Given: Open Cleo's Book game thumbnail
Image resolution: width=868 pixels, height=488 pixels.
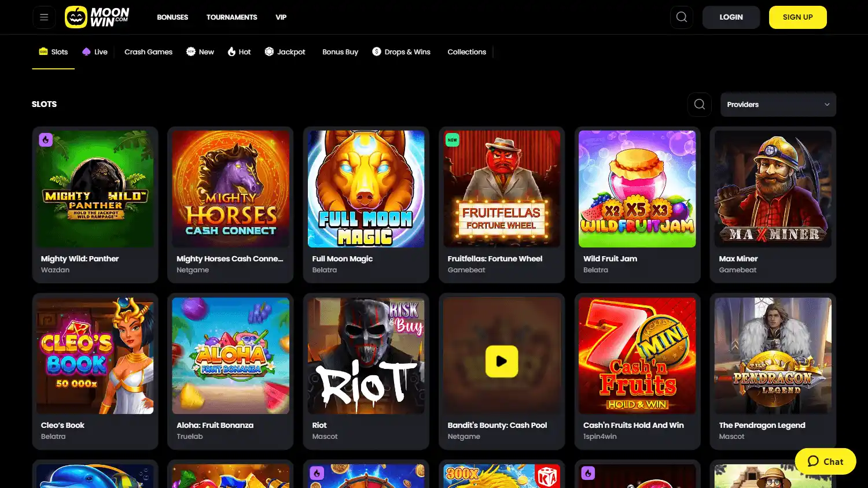Looking at the screenshot, I should pyautogui.click(x=95, y=356).
